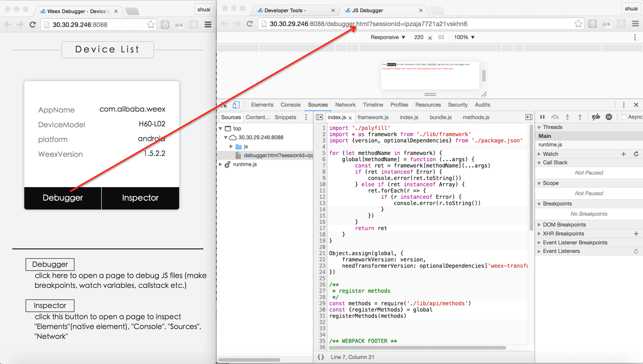Collapse the Call Stack section

539,163
